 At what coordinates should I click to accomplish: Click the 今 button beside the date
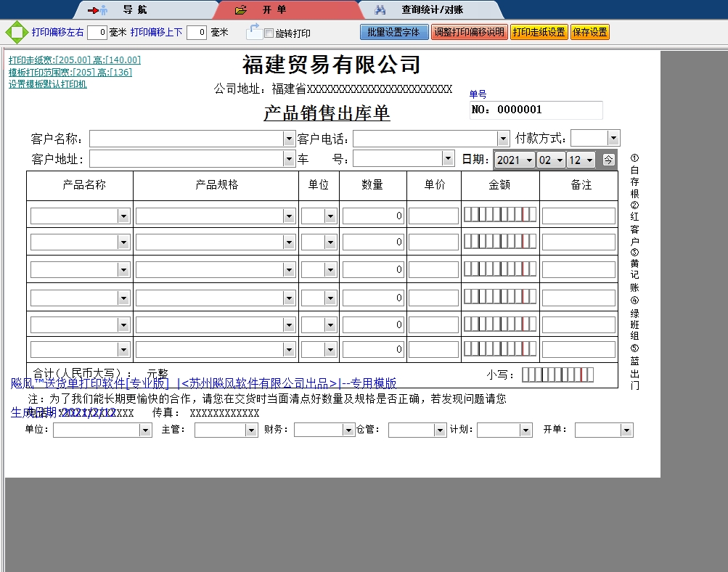pyautogui.click(x=608, y=159)
